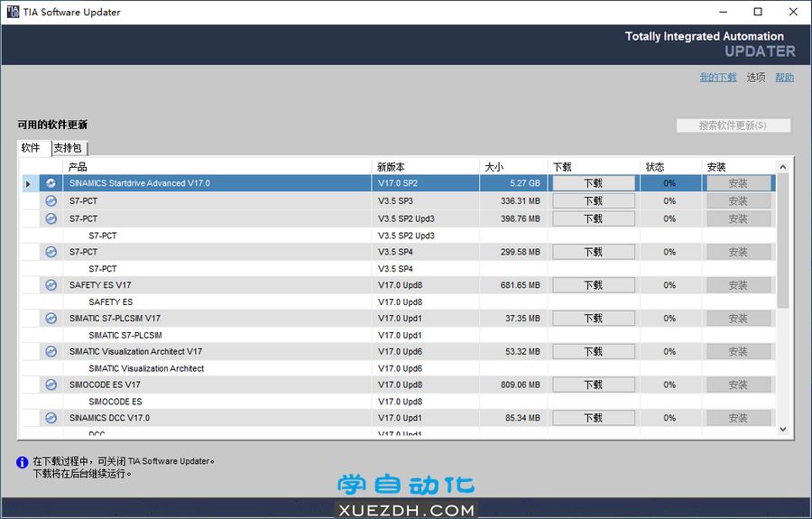
Task: Select the SAFETY ES V17 product row
Action: [x=399, y=285]
